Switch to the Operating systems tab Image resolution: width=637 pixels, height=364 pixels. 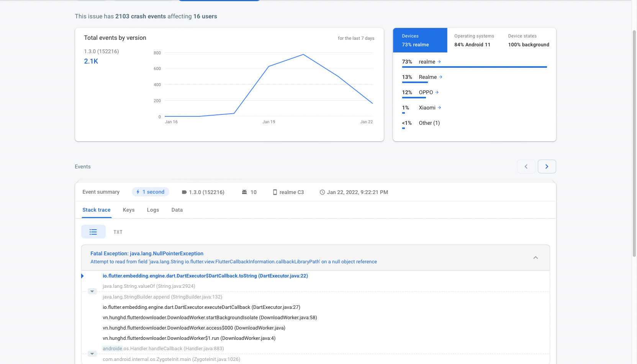(x=474, y=40)
